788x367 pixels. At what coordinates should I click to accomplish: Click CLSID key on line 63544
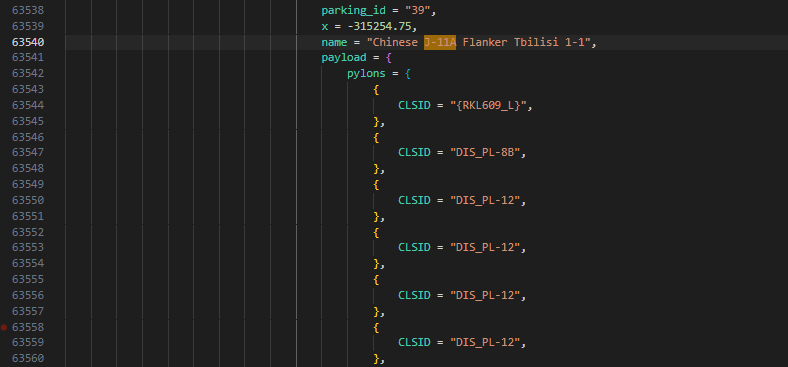click(415, 106)
